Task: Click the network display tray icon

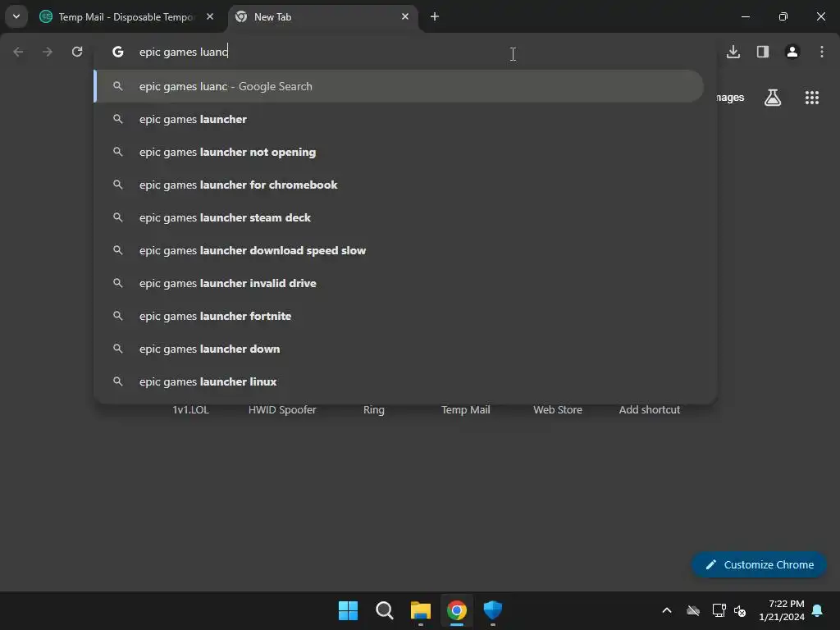Action: [x=719, y=610]
